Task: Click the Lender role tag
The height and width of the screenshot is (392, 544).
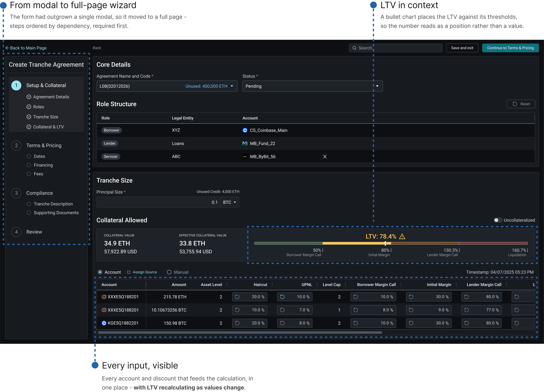Action: click(x=110, y=143)
